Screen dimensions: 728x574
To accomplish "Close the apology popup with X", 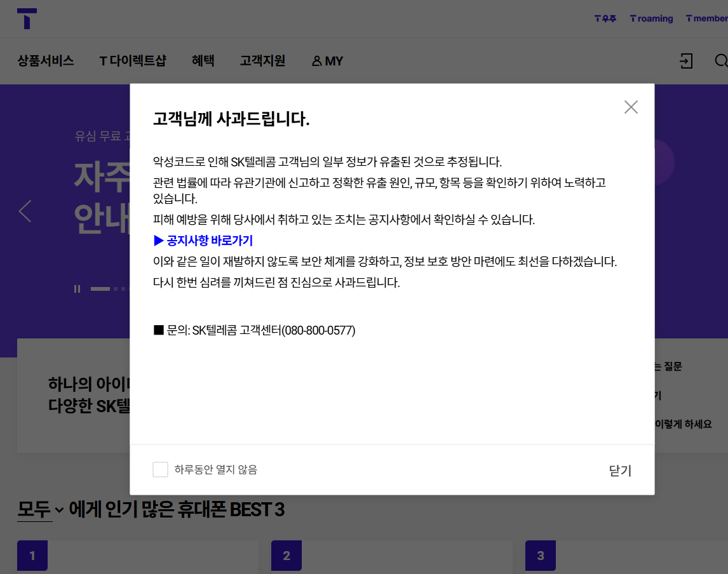I will 631,107.
